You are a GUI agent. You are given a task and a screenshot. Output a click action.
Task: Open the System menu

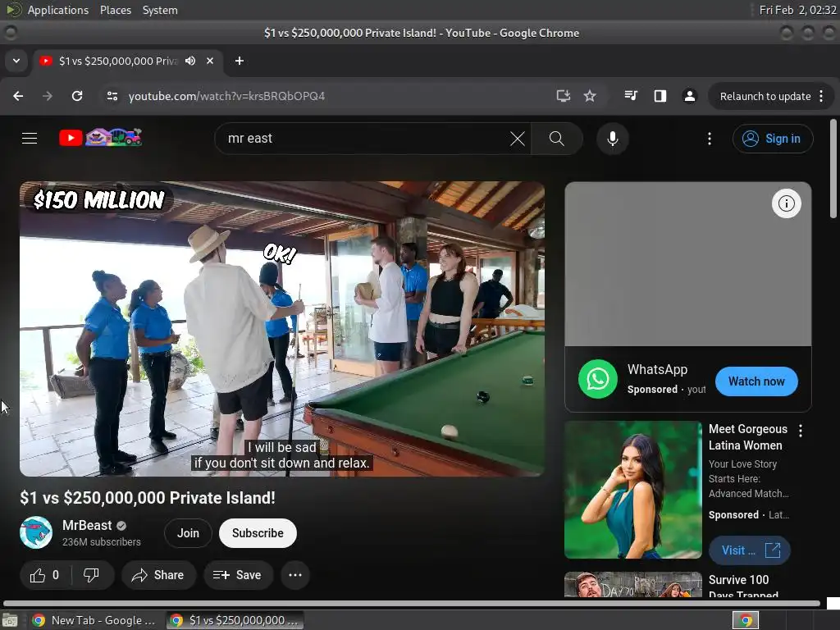click(160, 10)
